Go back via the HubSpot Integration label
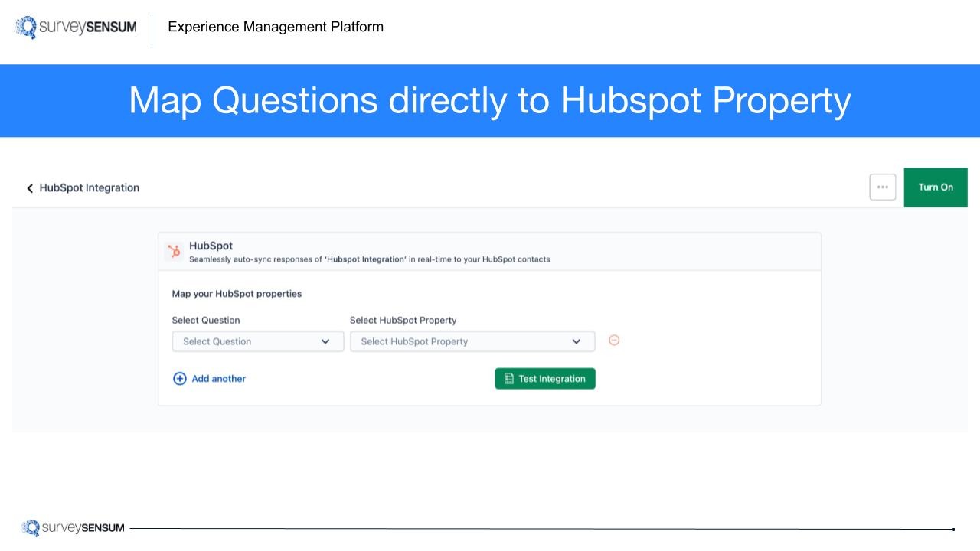 (89, 187)
